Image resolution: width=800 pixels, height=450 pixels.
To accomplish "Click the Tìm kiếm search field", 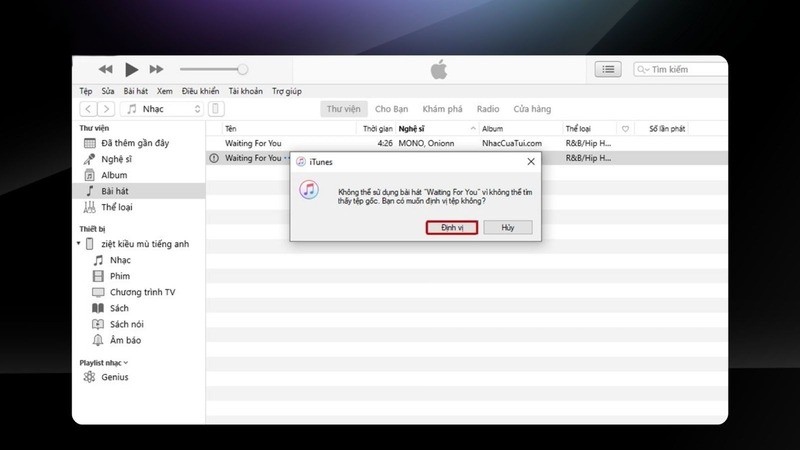I will click(x=681, y=69).
